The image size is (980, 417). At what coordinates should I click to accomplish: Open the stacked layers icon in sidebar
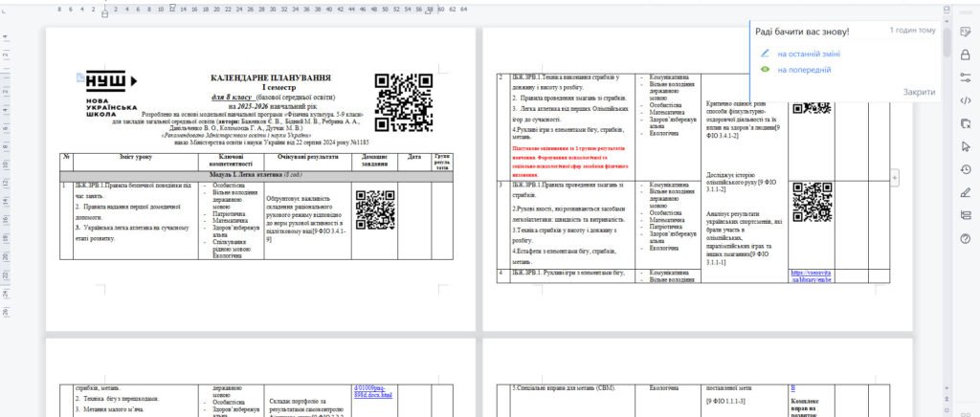966,215
